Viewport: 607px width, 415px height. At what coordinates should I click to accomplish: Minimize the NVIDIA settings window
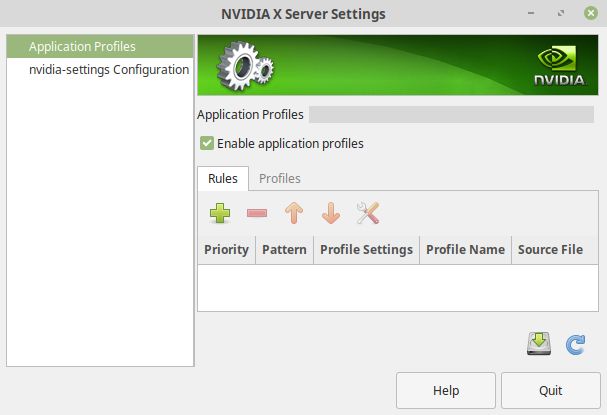pyautogui.click(x=531, y=14)
